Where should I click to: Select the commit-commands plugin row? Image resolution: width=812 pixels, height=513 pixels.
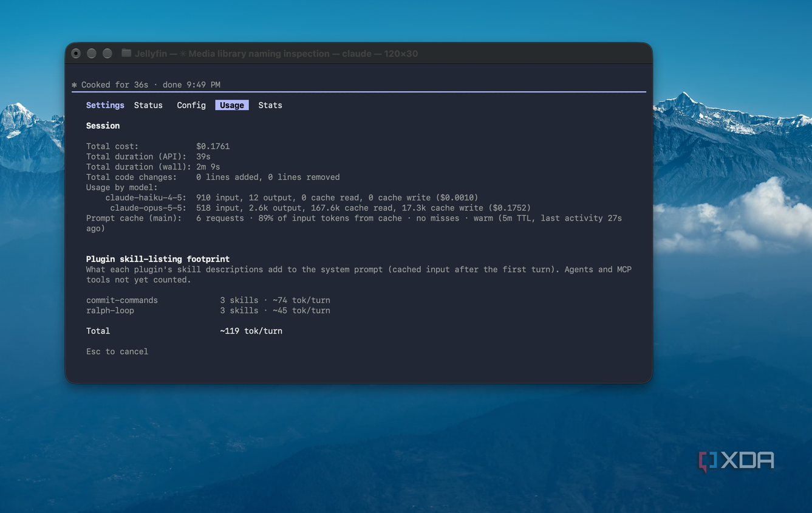click(208, 300)
